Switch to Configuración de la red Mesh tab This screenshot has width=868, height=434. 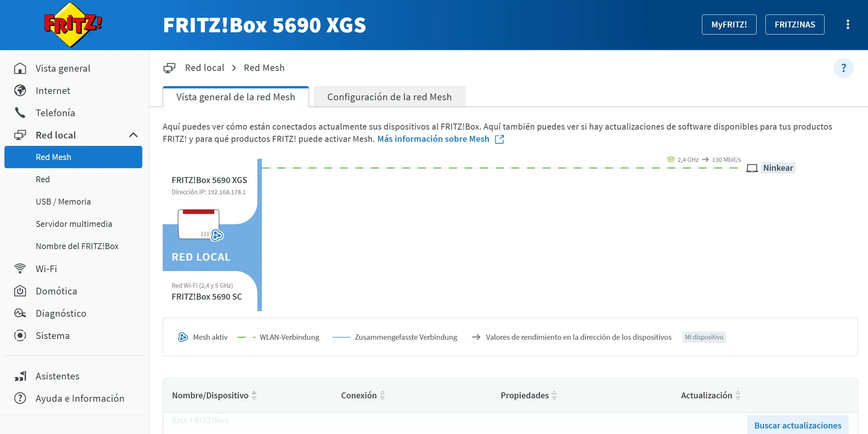click(x=389, y=97)
